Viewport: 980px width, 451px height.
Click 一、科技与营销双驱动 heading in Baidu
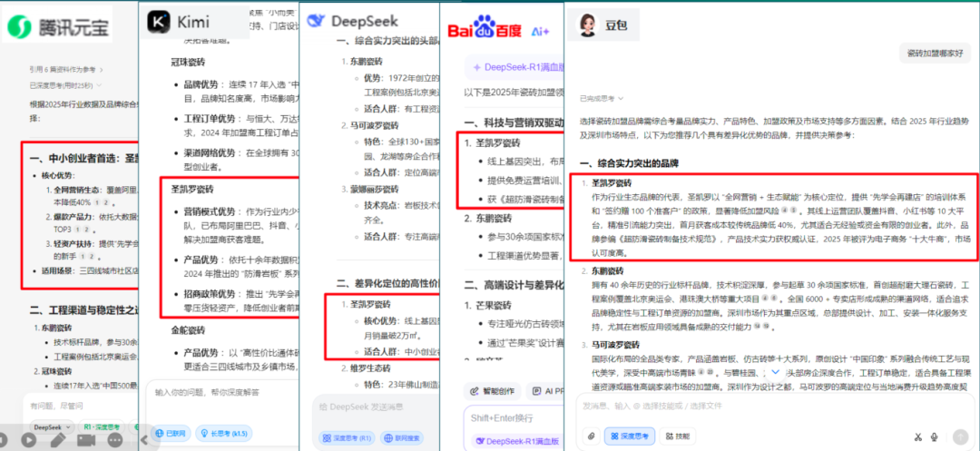[514, 122]
